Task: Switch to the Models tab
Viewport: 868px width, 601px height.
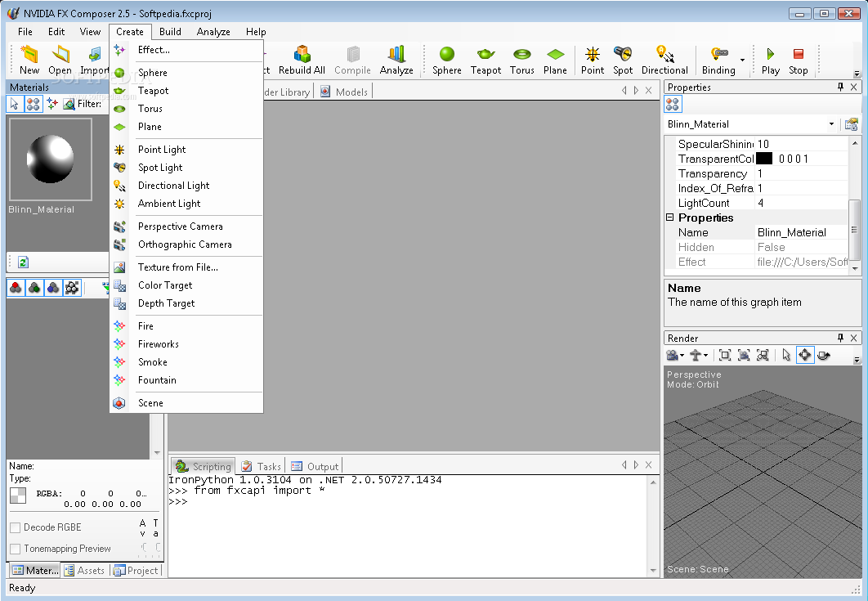Action: 344,92
